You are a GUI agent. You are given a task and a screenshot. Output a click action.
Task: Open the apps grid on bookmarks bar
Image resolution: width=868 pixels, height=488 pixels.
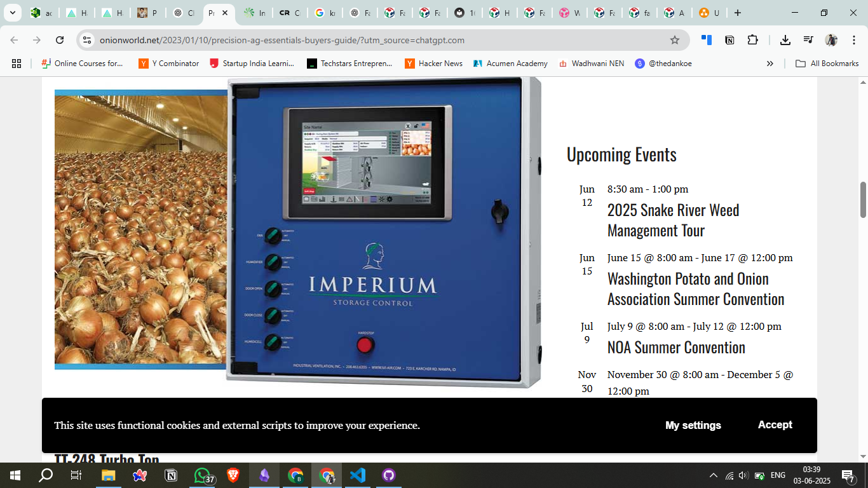(x=17, y=64)
